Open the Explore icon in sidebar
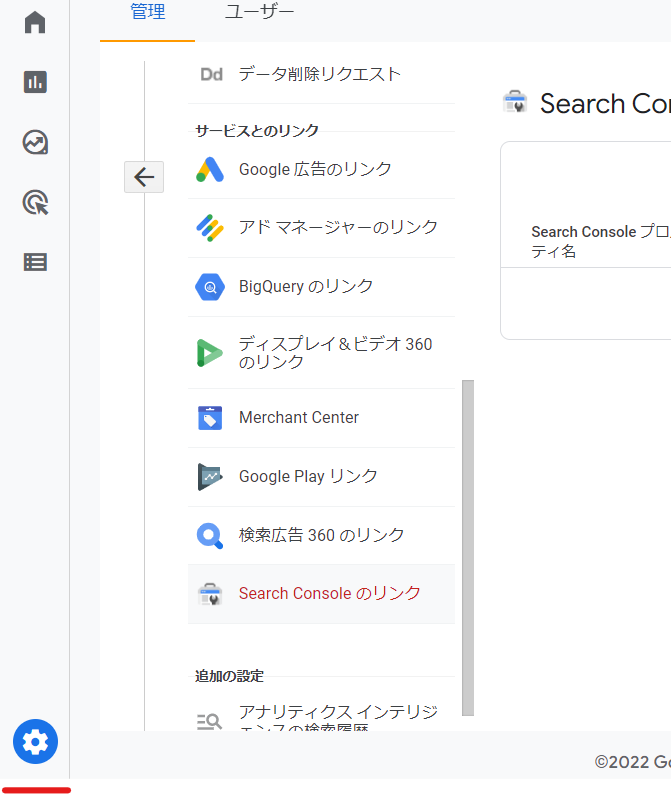This screenshot has height=794, width=671. click(x=35, y=142)
